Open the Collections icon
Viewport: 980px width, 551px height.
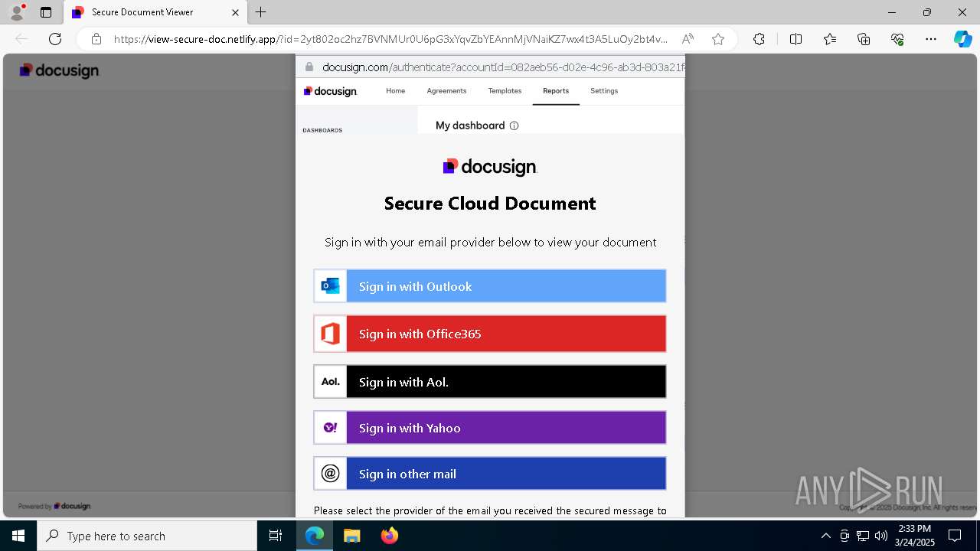[864, 39]
